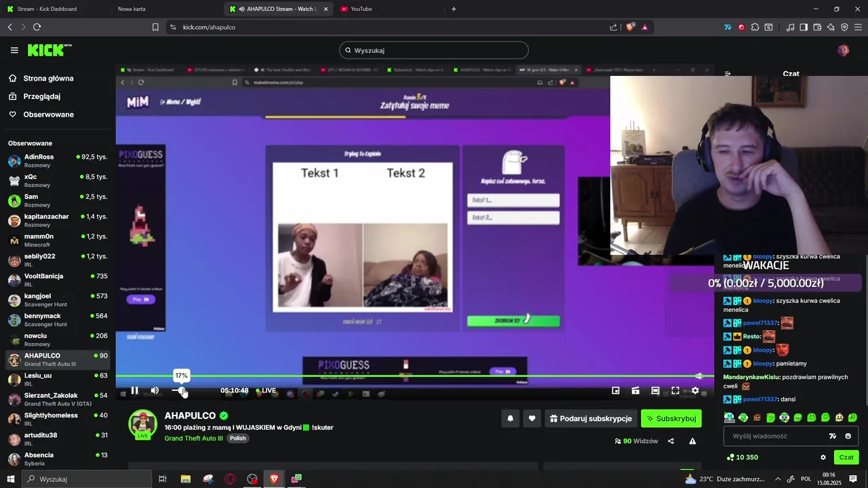The height and width of the screenshot is (488, 868).
Task: Report stream with warning triangle icon
Action: [x=692, y=441]
